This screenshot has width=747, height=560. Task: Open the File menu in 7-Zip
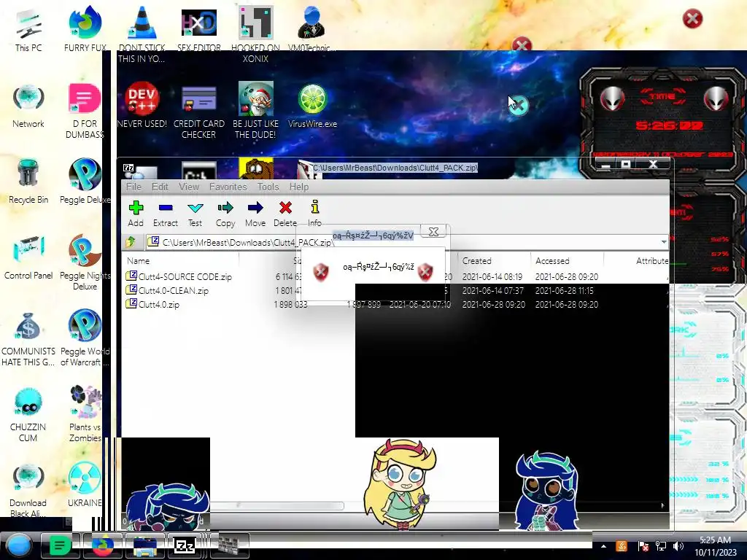tap(134, 187)
